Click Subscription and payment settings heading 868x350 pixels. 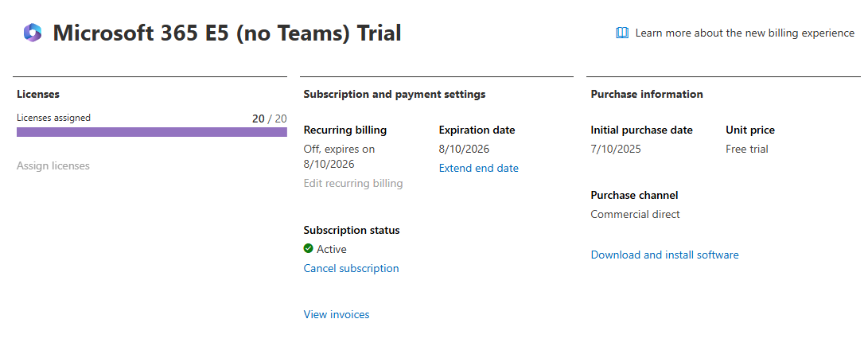(x=395, y=94)
